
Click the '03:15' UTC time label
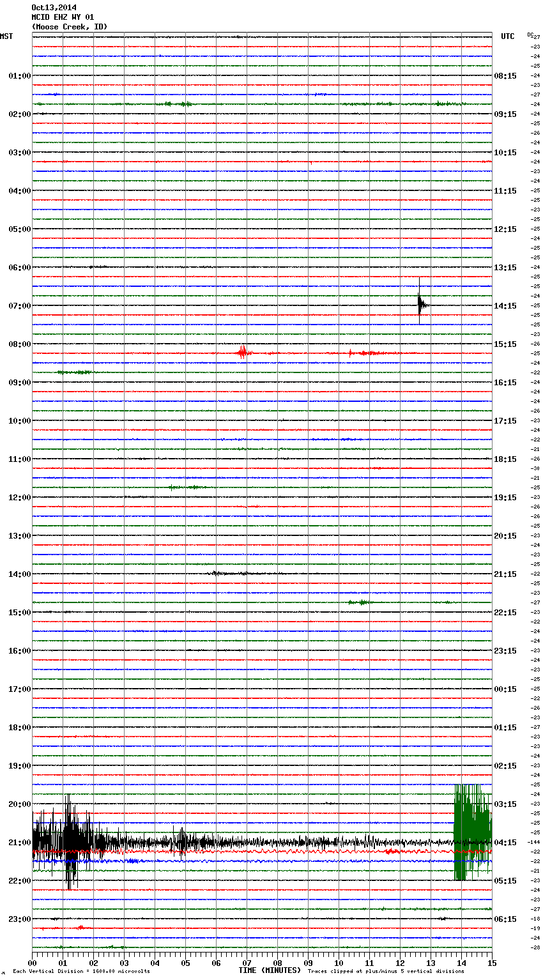tap(505, 804)
